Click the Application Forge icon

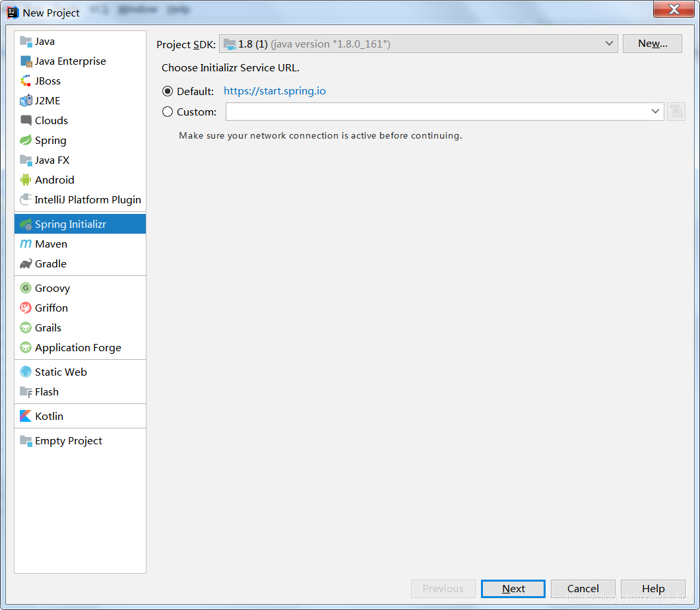pyautogui.click(x=26, y=347)
